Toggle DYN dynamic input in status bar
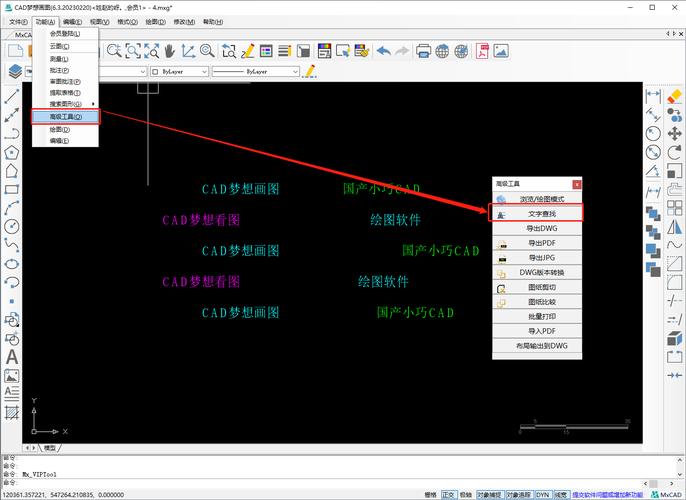This screenshot has height=500, width=686. (x=542, y=494)
